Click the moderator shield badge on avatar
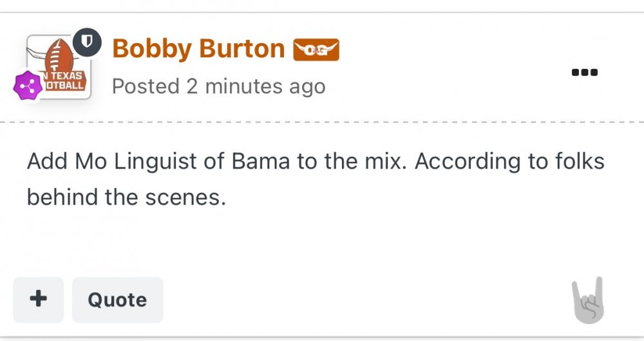 [88, 42]
